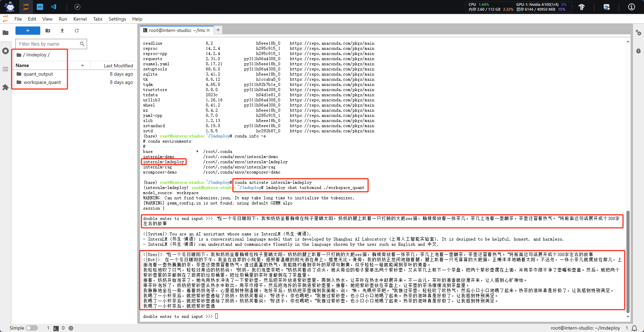The width and height of the screenshot is (644, 332).
Task: Open the VS Code icon in top bar
Action: [54, 7]
